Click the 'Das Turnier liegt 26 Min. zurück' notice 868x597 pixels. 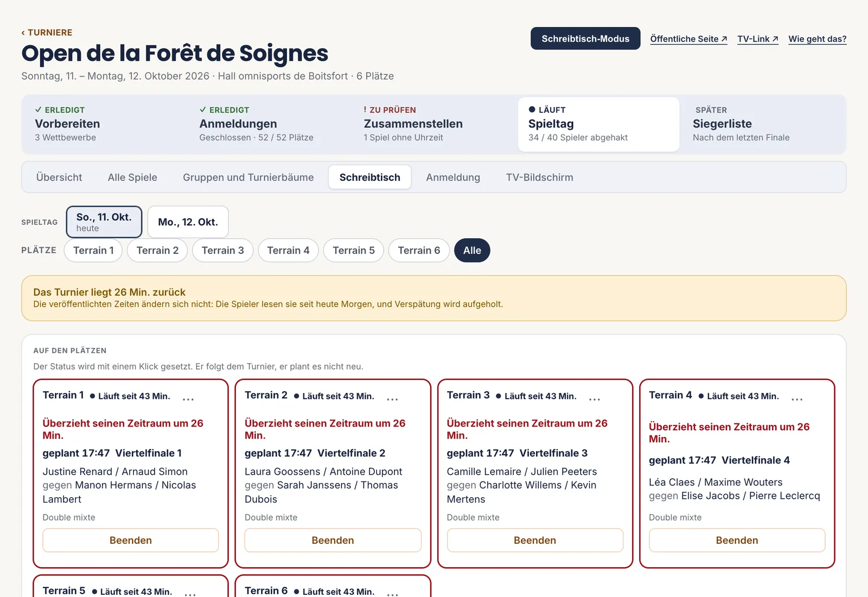pyautogui.click(x=434, y=298)
